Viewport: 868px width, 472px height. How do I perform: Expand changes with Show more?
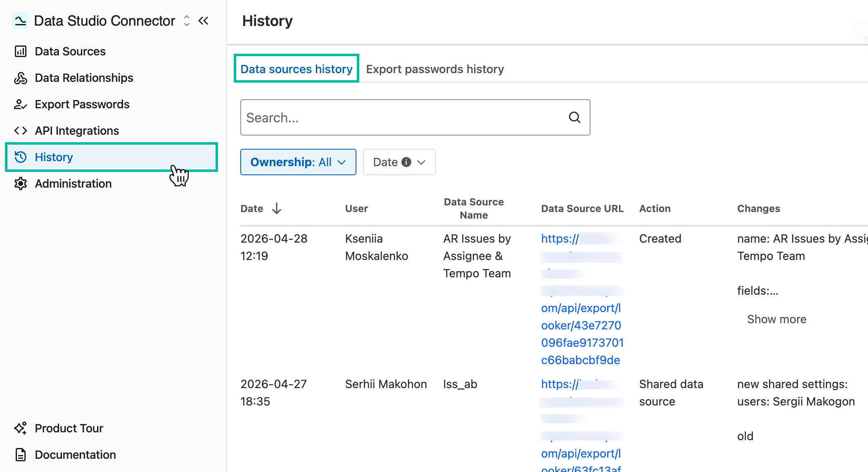coord(776,319)
